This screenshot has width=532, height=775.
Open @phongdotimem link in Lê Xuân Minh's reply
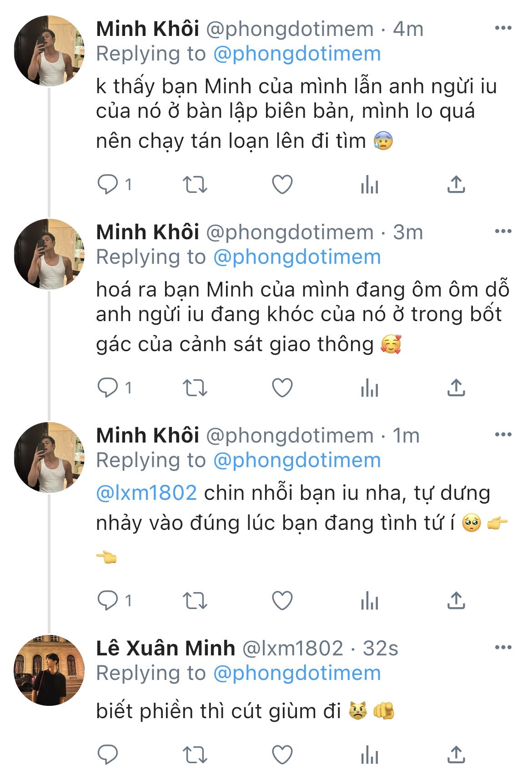tap(297, 673)
